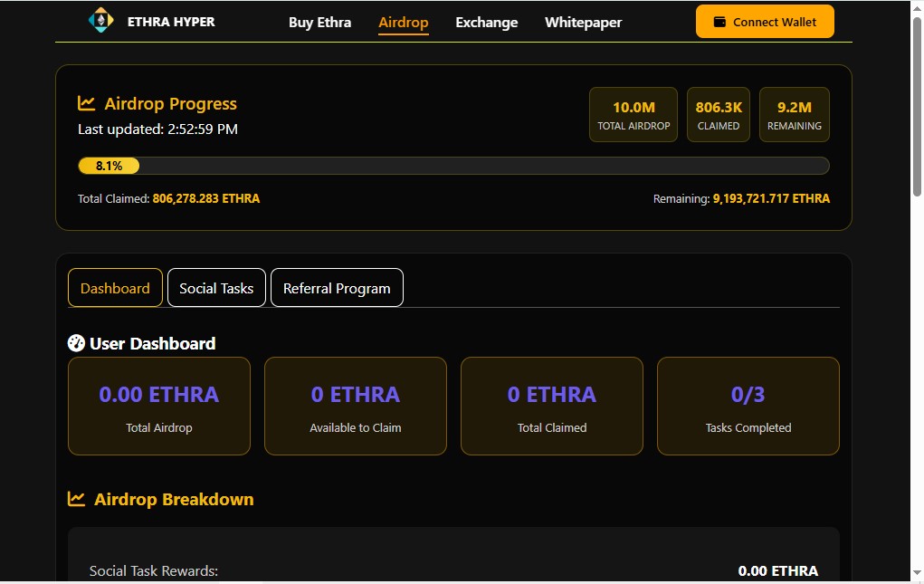Click the 0/3 Tasks Completed card
Viewport: 924px width, 584px height.
click(748, 406)
